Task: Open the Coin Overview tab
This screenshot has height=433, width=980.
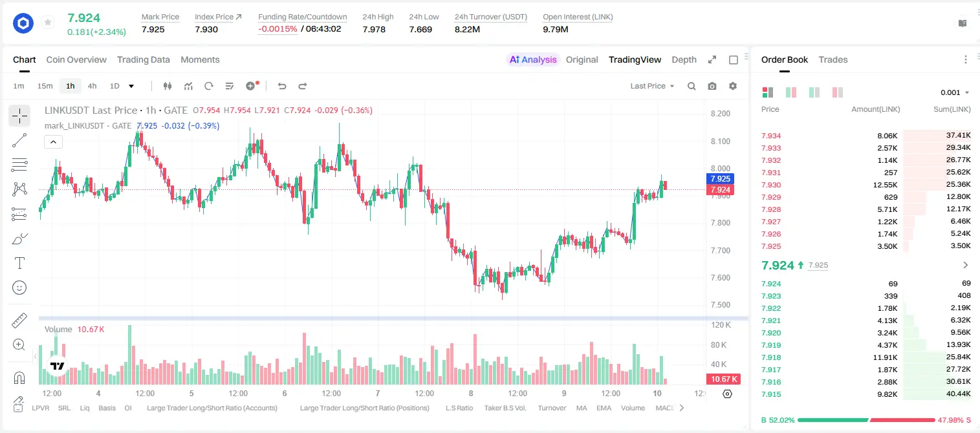Action: point(76,59)
